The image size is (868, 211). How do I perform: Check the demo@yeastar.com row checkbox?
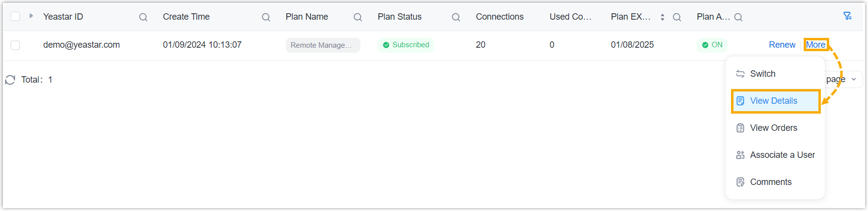point(15,45)
